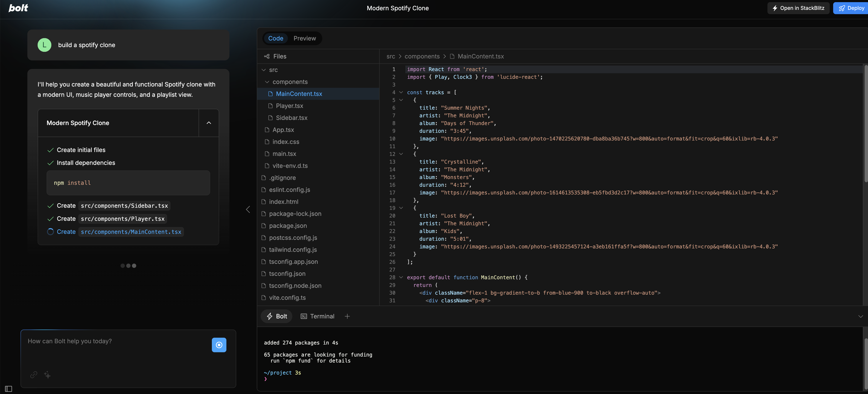Click the bolt logo
868x394 pixels.
tap(18, 8)
